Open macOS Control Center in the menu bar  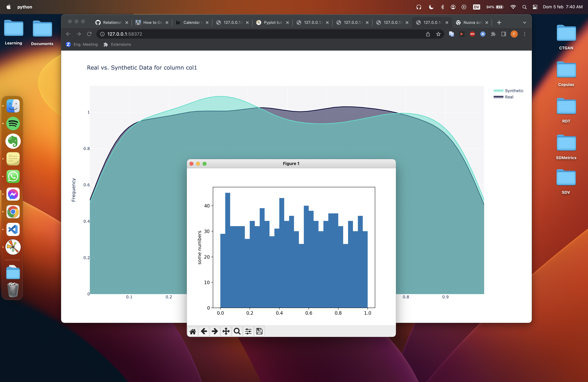click(535, 7)
